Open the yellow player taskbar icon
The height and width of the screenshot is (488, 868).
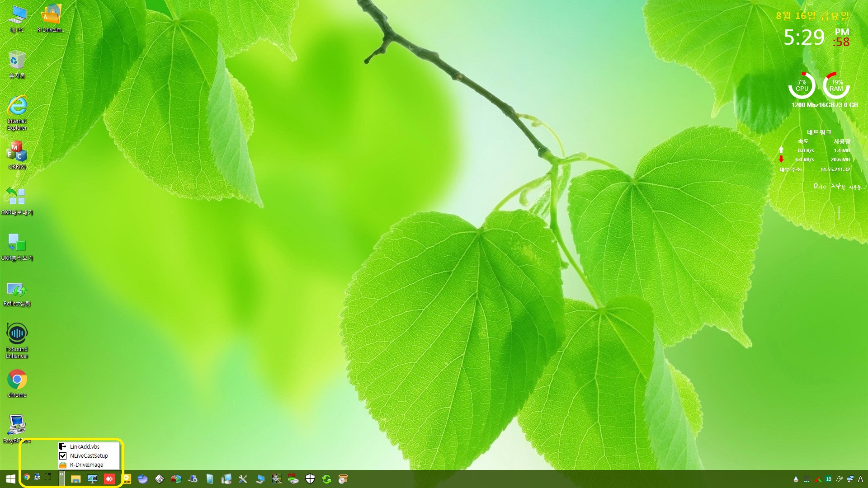127,479
